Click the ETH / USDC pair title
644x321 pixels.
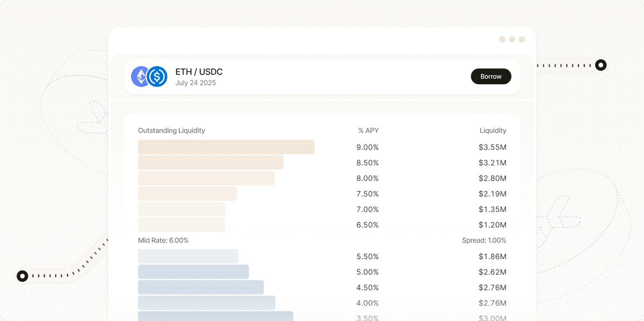point(199,72)
